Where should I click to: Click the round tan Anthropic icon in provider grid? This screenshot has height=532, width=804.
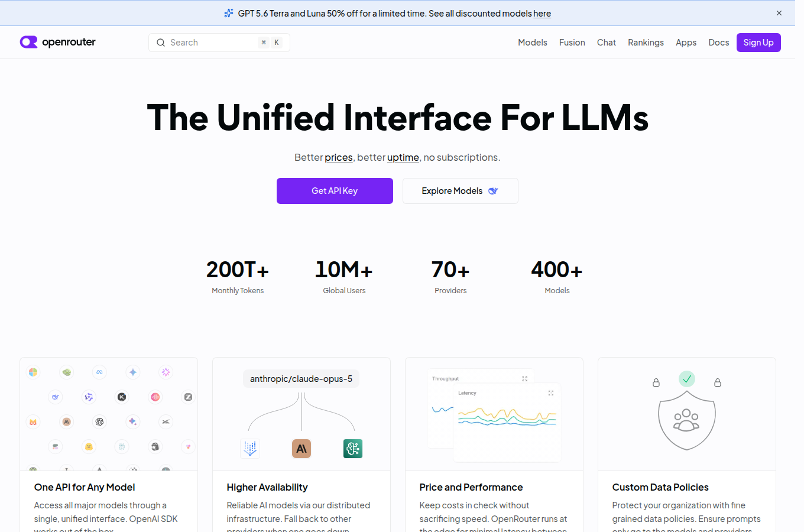67,422
